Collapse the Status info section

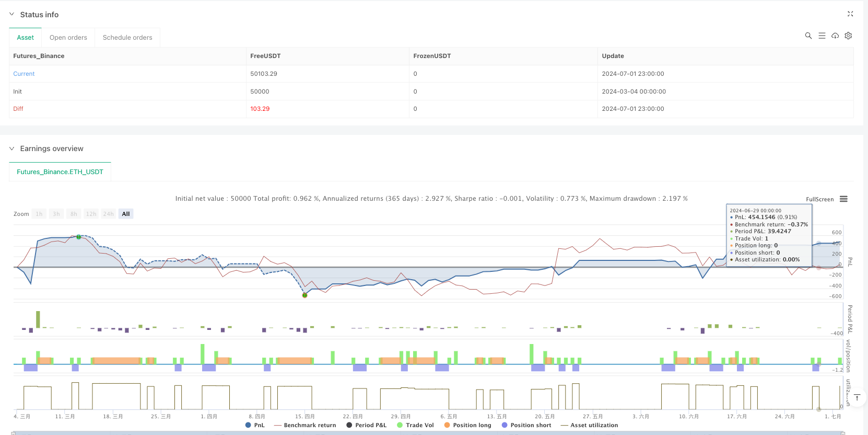(x=12, y=15)
